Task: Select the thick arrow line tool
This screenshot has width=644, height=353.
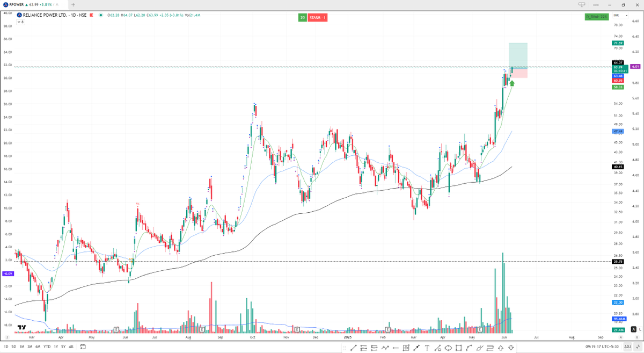Action: click(x=416, y=348)
